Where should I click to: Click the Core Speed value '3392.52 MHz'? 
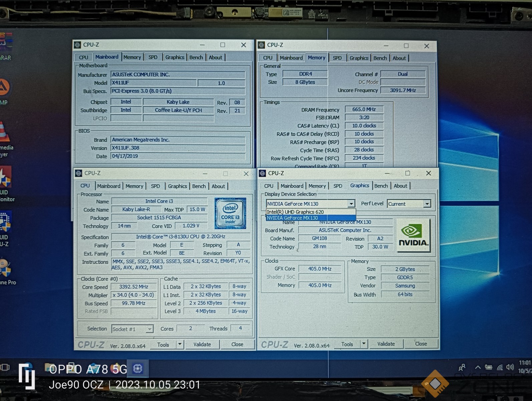(134, 287)
